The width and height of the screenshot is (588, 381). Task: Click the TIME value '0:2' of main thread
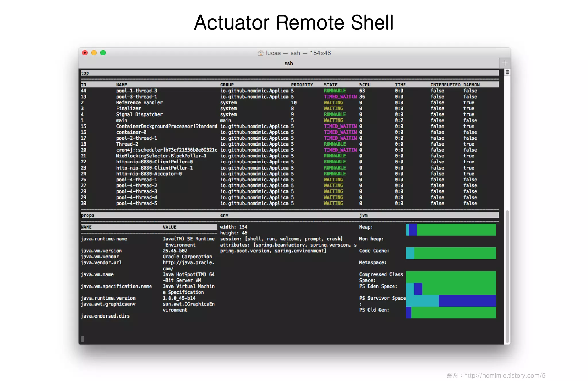399,120
